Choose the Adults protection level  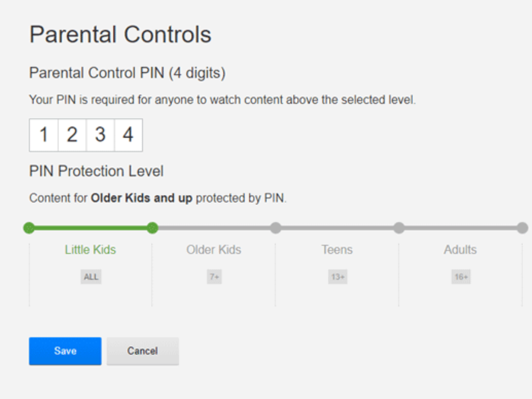[460, 250]
